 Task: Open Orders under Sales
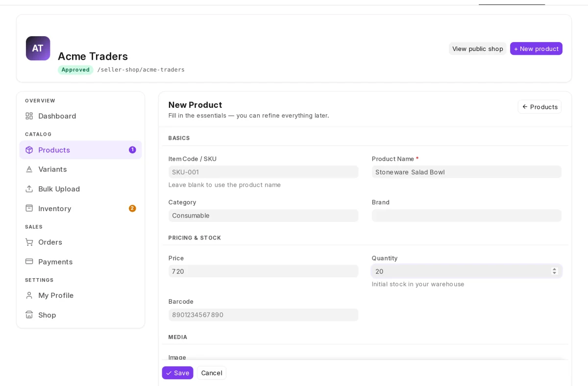click(80, 242)
